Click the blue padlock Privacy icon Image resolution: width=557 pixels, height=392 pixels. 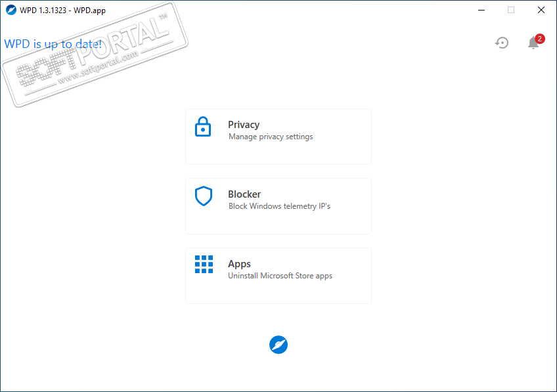(x=203, y=127)
